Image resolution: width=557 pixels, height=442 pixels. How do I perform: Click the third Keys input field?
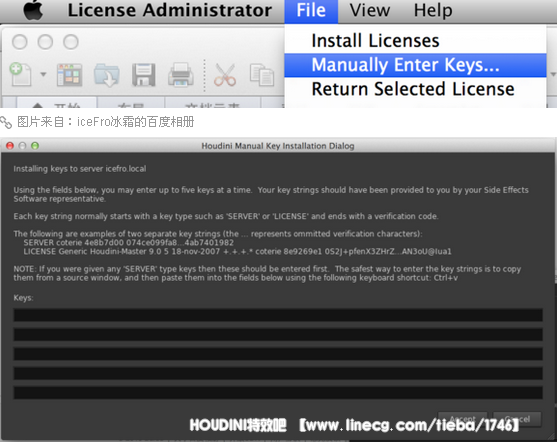pos(278,354)
